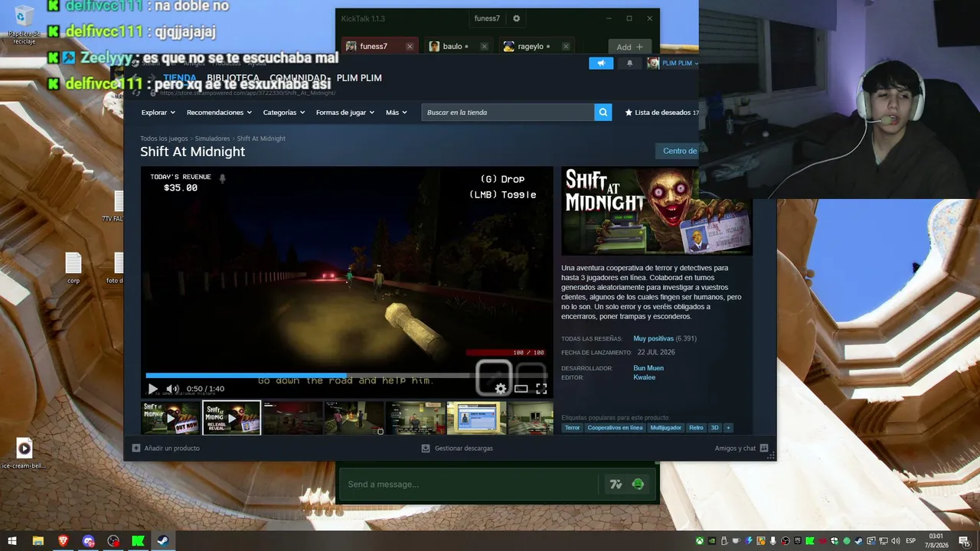Viewport: 980px width, 551px height.
Task: Select the Retro tag
Action: (696, 428)
